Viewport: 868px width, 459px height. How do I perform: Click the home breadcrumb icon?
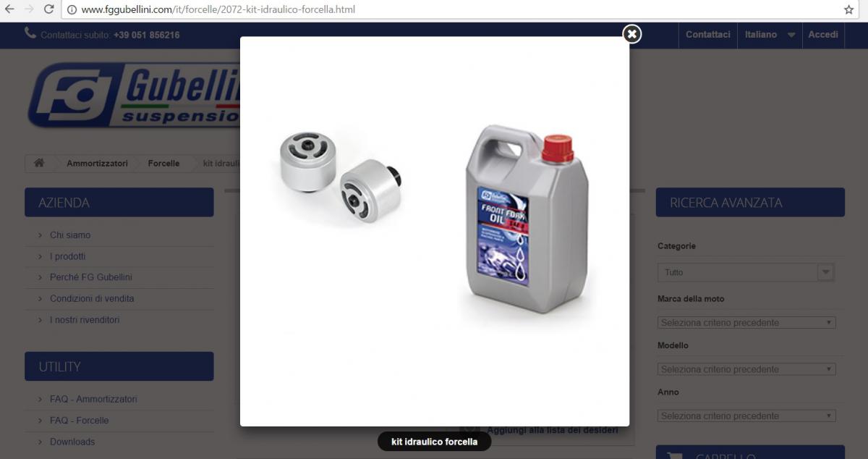pyautogui.click(x=39, y=163)
